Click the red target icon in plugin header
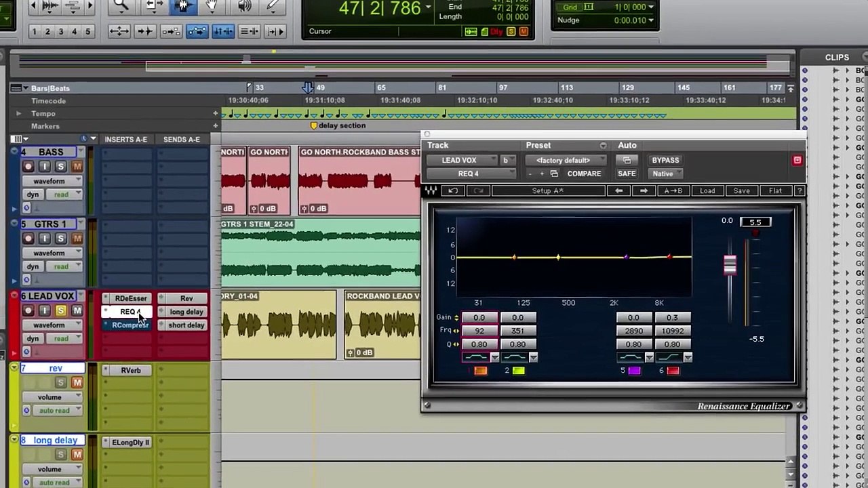The image size is (868, 488). pyautogui.click(x=797, y=161)
